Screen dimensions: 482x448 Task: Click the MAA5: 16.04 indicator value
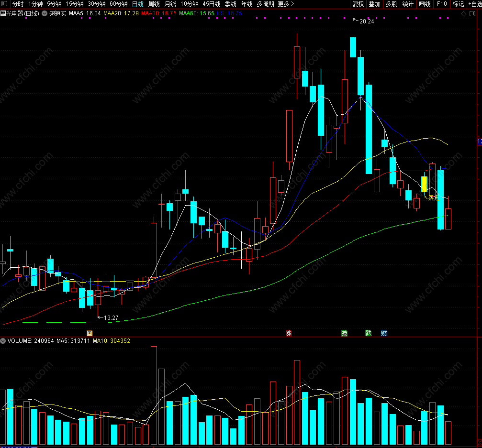(85, 13)
